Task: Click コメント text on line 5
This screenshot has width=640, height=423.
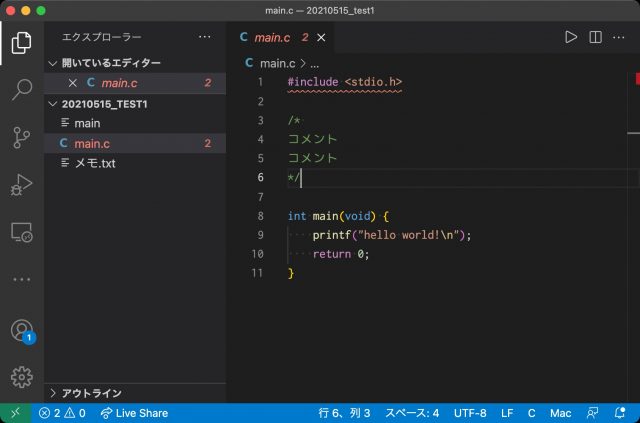Action: 313,158
